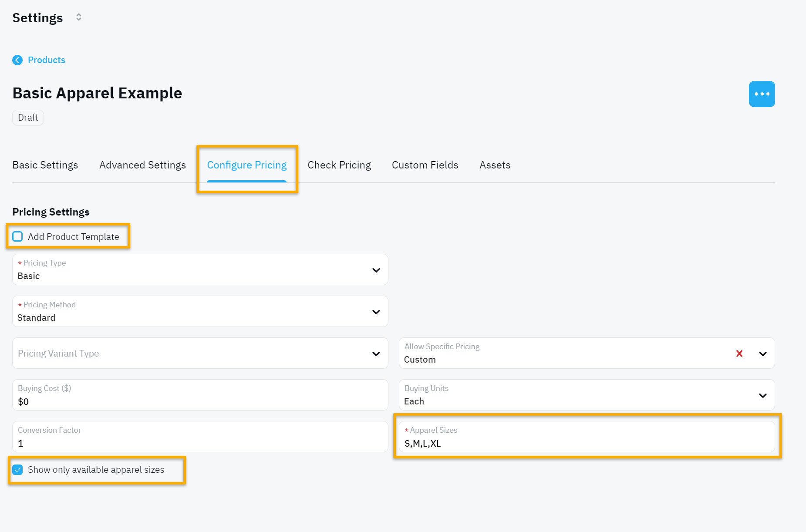This screenshot has height=532, width=806.
Task: Open the Buying Units dropdown
Action: tap(587, 395)
